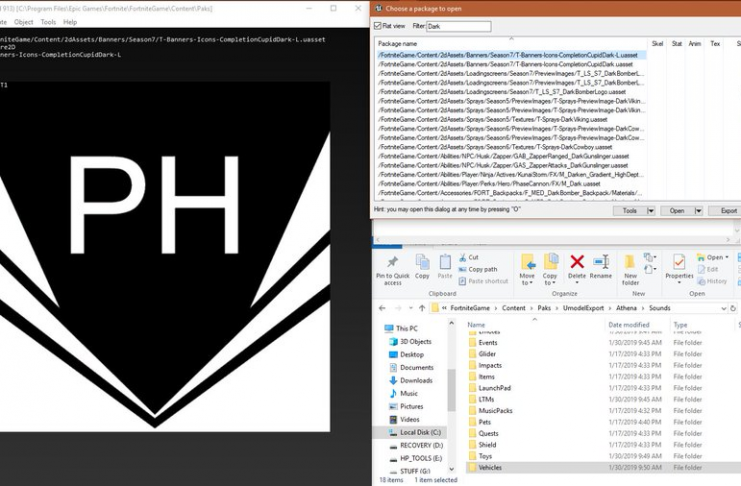Select HP_TOOLS (E:) drive
The height and width of the screenshot is (486, 741).
coord(416,458)
